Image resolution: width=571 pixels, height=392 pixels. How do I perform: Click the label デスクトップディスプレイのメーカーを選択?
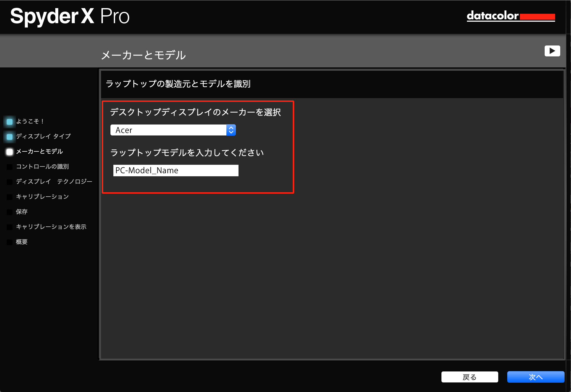[x=196, y=112]
